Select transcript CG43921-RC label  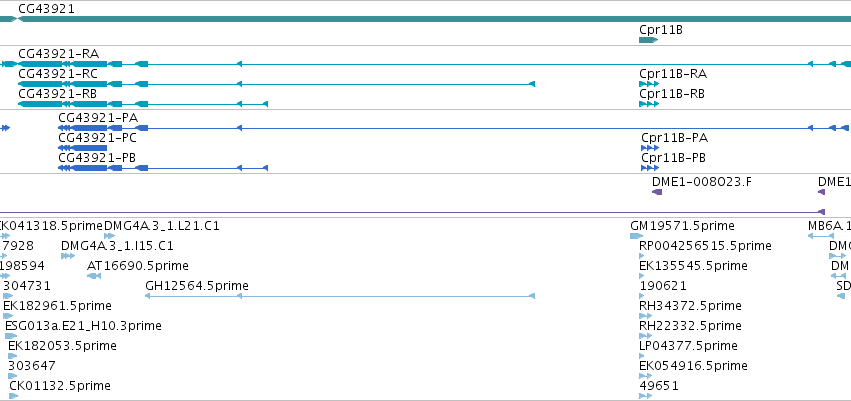pos(59,74)
